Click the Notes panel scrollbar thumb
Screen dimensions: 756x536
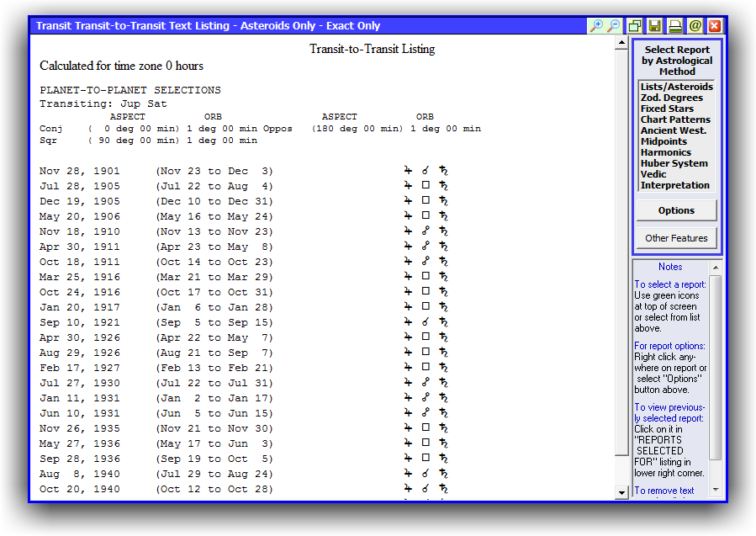[x=716, y=368]
